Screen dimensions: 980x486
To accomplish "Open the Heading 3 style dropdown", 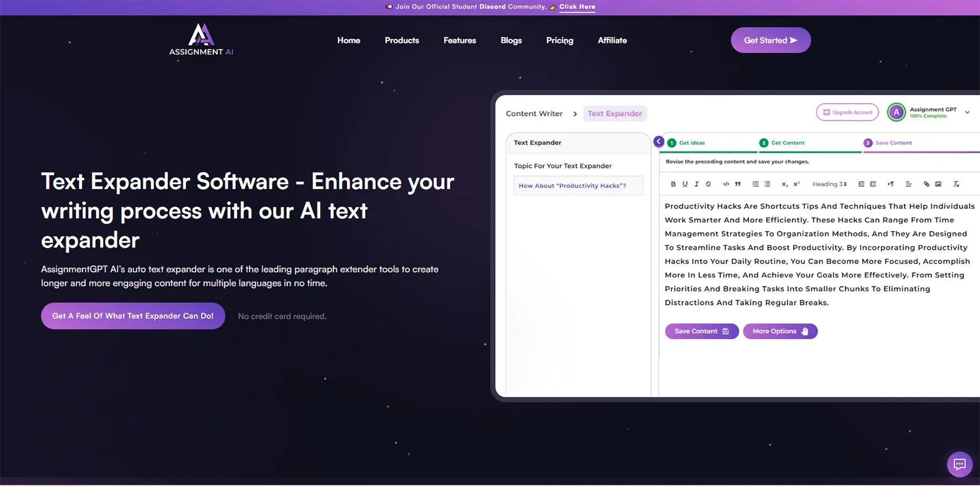I will point(829,184).
